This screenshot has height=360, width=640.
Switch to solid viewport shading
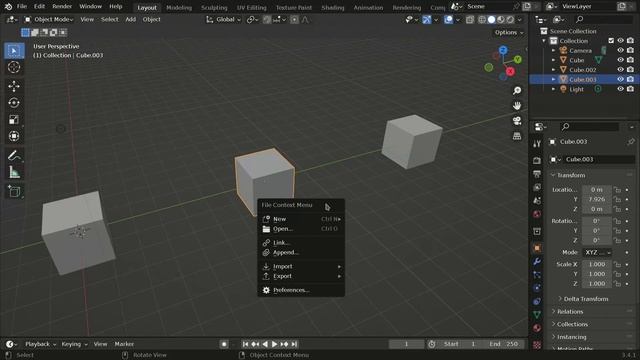click(x=491, y=20)
